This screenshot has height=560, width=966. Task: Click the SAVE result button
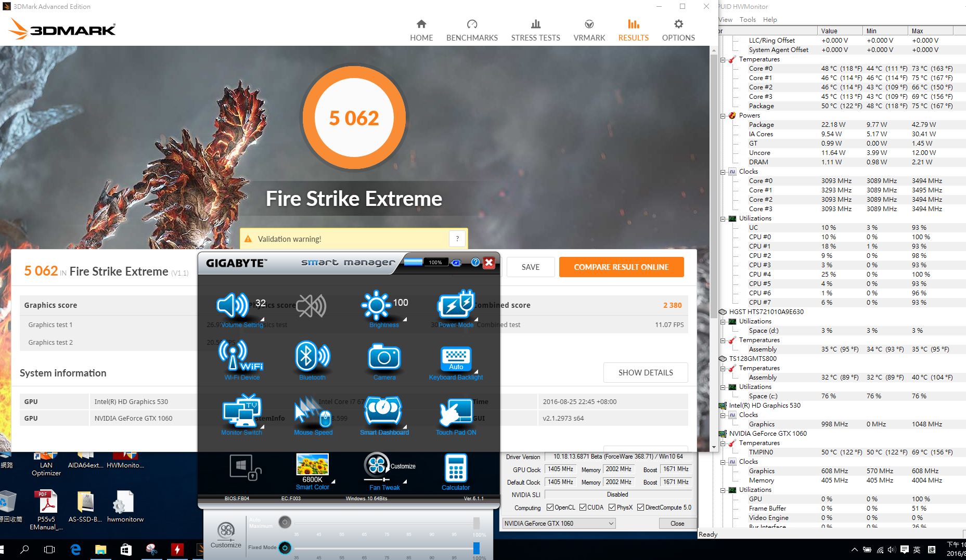(x=531, y=267)
